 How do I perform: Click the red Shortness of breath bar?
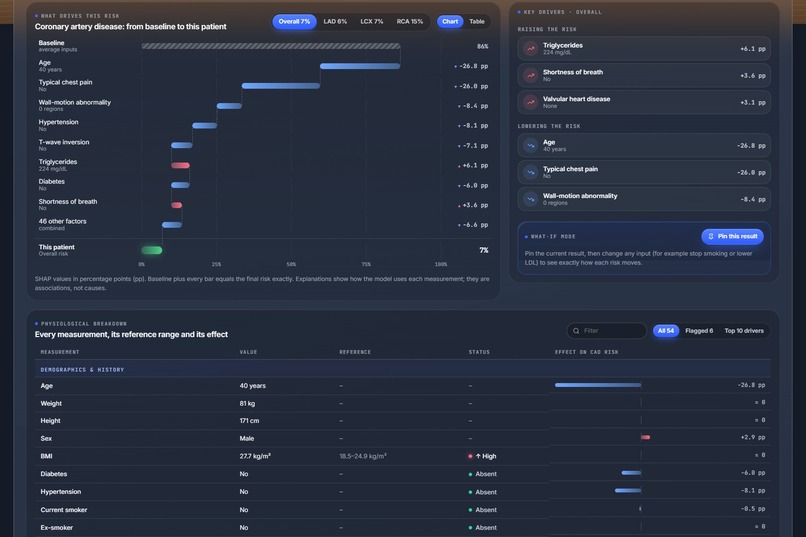(x=177, y=205)
